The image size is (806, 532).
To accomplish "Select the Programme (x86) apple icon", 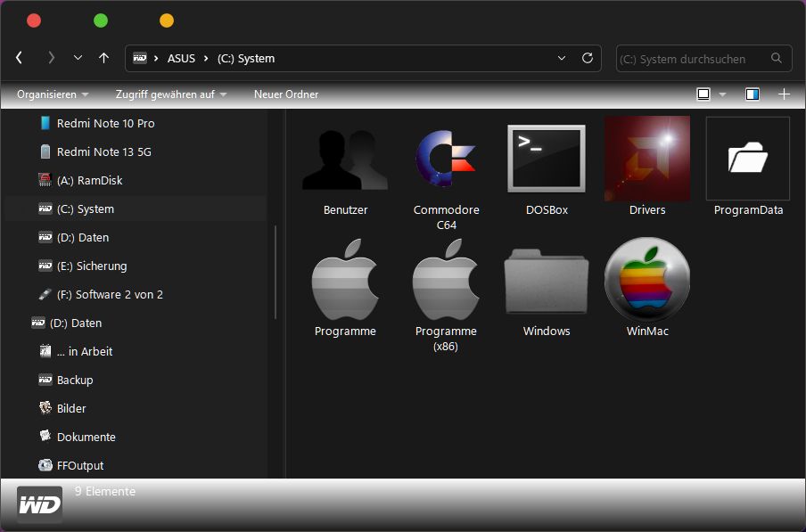I will click(446, 279).
